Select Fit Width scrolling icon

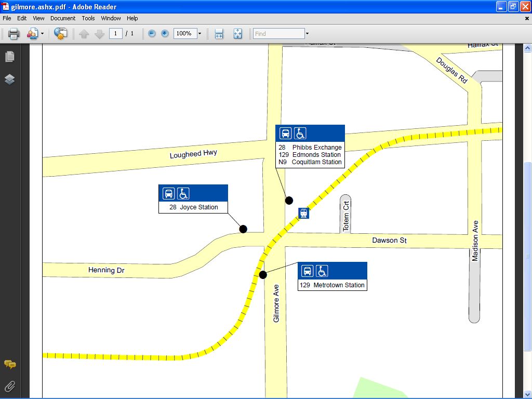point(219,34)
